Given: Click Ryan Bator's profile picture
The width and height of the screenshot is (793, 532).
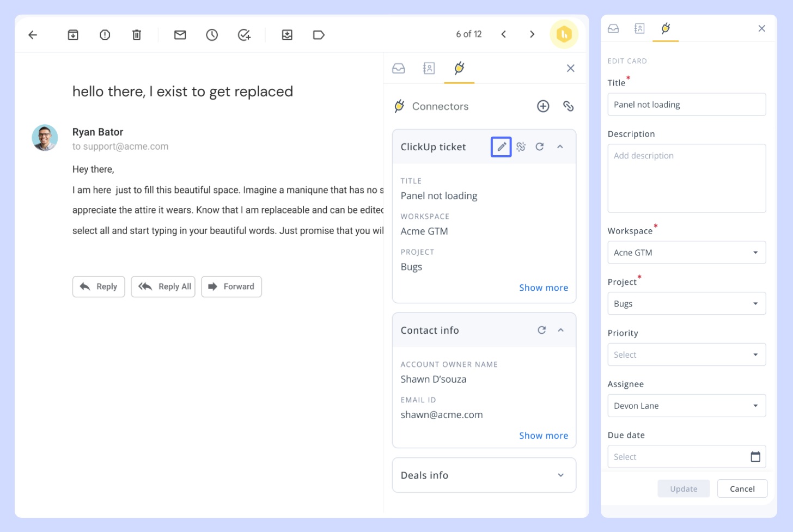Looking at the screenshot, I should (45, 138).
